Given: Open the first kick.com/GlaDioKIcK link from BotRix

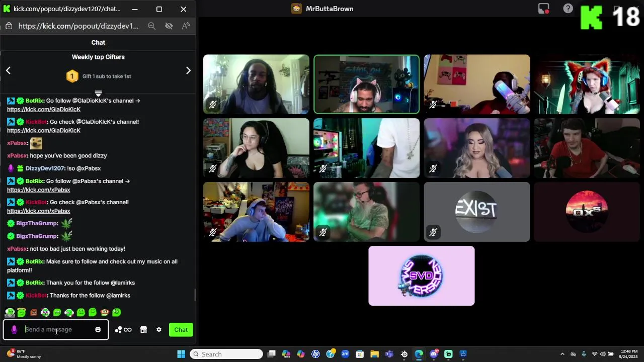Looking at the screenshot, I should 44,109.
